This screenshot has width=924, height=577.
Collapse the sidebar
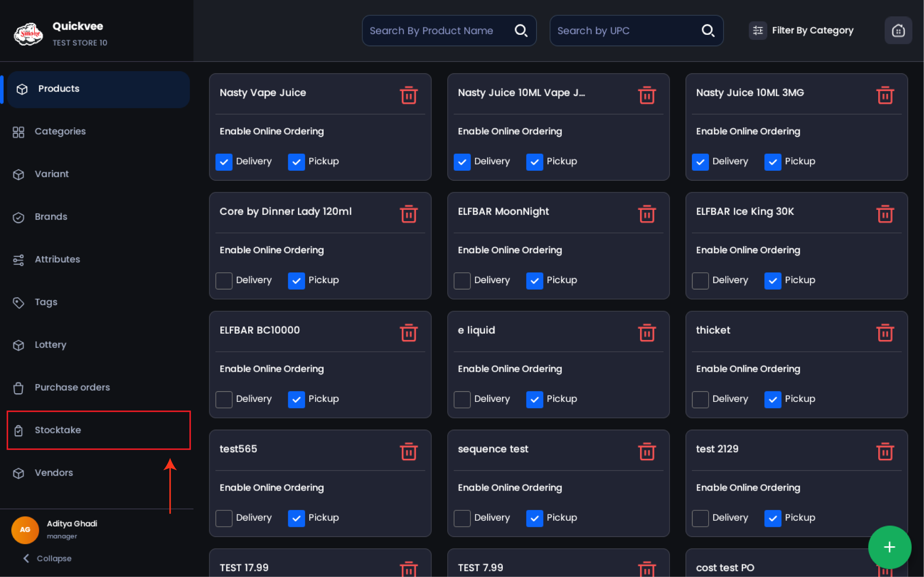pos(47,558)
